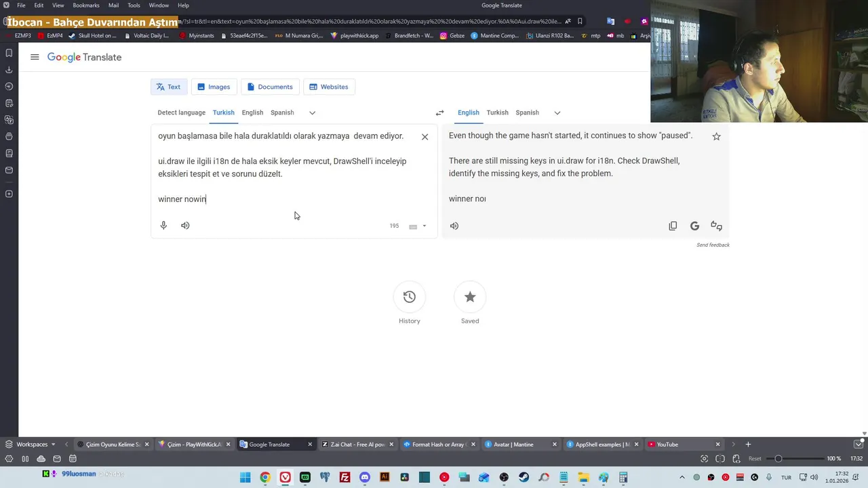This screenshot has height=488, width=868.
Task: Choose Detect language as source
Action: (181, 113)
